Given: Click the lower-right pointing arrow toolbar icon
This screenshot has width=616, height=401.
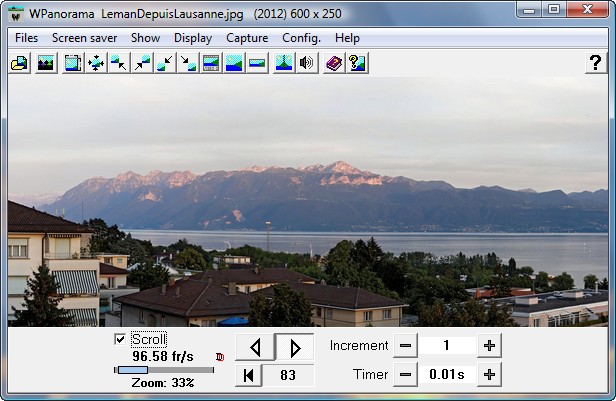Looking at the screenshot, I should tap(188, 63).
